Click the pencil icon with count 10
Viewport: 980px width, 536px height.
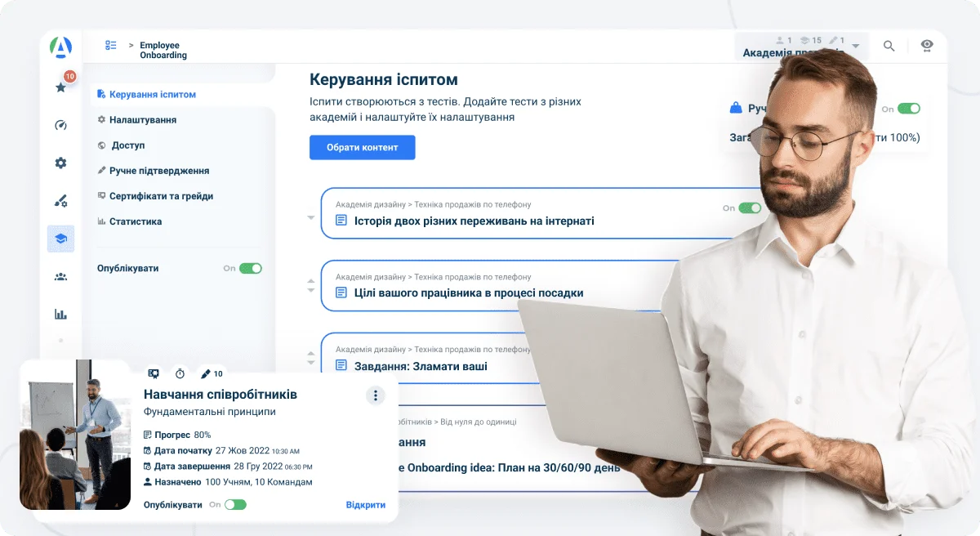(205, 373)
